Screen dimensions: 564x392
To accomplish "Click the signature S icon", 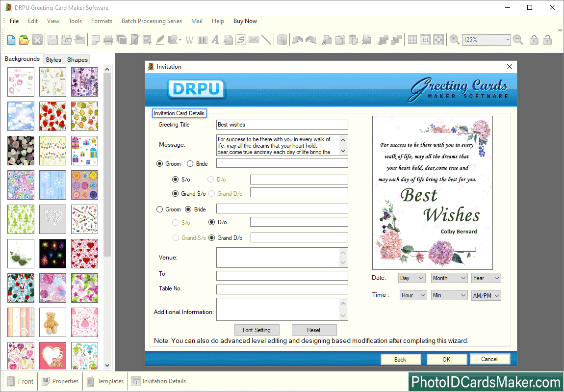I will (241, 40).
